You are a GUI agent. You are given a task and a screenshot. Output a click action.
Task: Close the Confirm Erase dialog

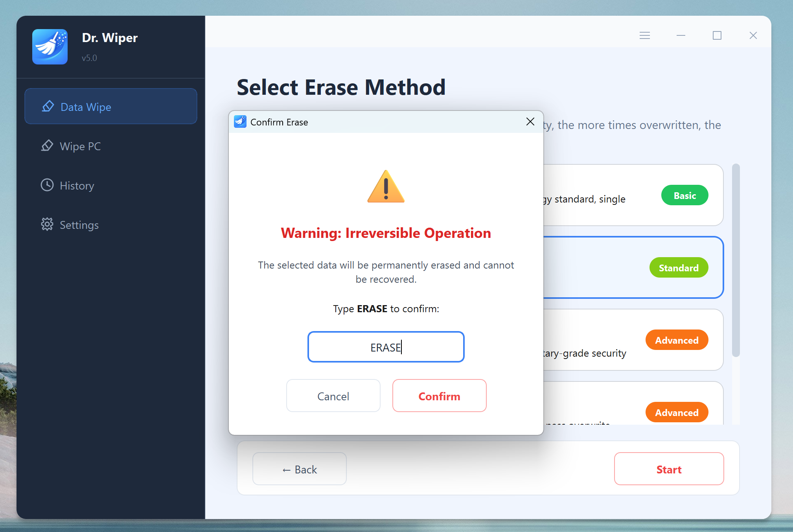pyautogui.click(x=530, y=122)
